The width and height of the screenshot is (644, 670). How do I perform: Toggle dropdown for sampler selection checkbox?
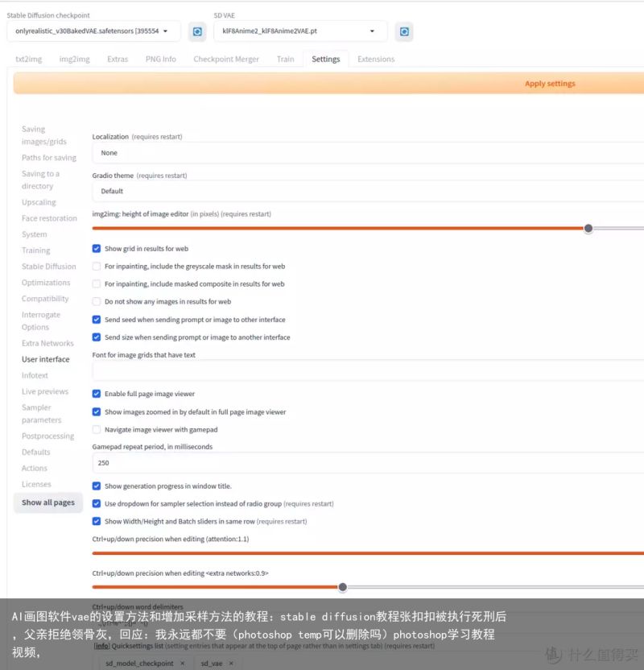97,504
